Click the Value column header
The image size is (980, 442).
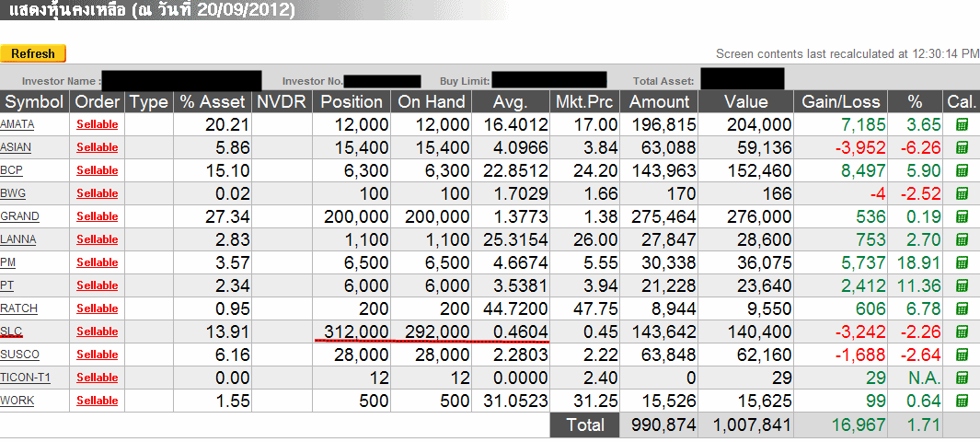[745, 102]
